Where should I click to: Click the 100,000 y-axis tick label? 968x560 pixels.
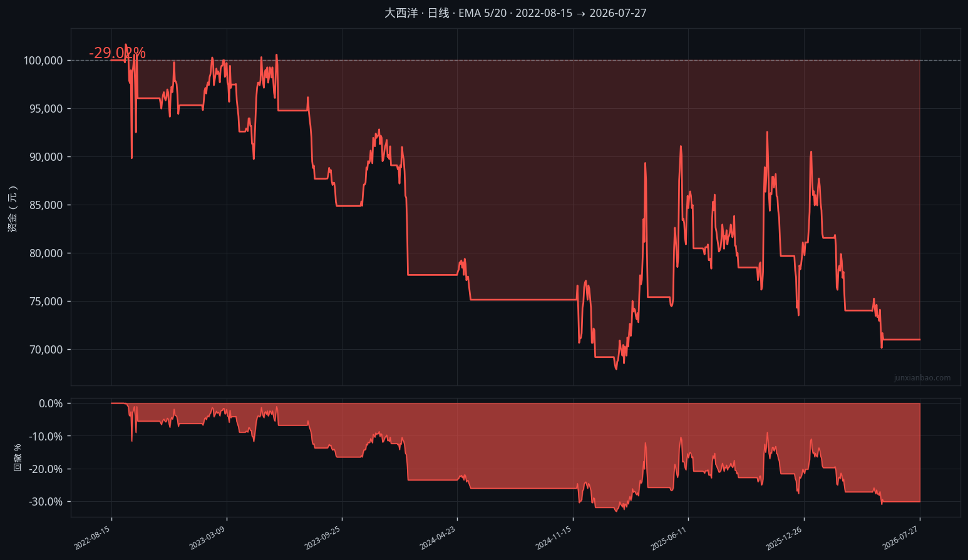point(43,61)
